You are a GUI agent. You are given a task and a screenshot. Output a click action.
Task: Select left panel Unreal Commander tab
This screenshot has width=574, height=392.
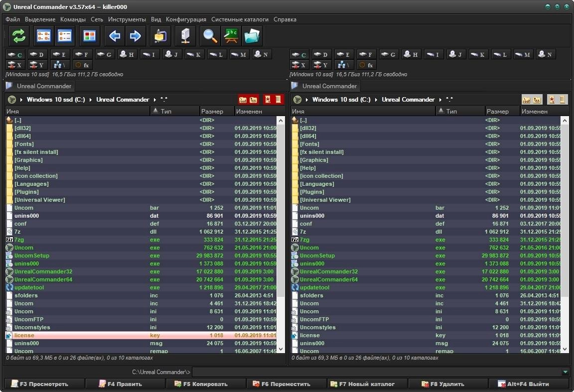point(39,86)
